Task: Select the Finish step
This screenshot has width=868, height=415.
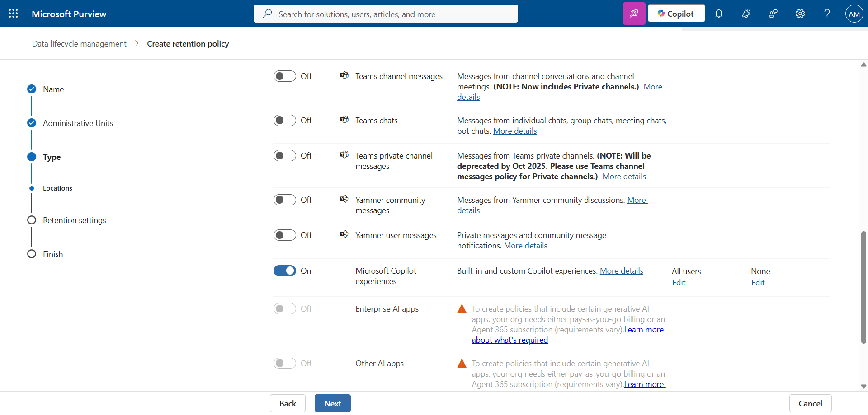Action: tap(53, 254)
